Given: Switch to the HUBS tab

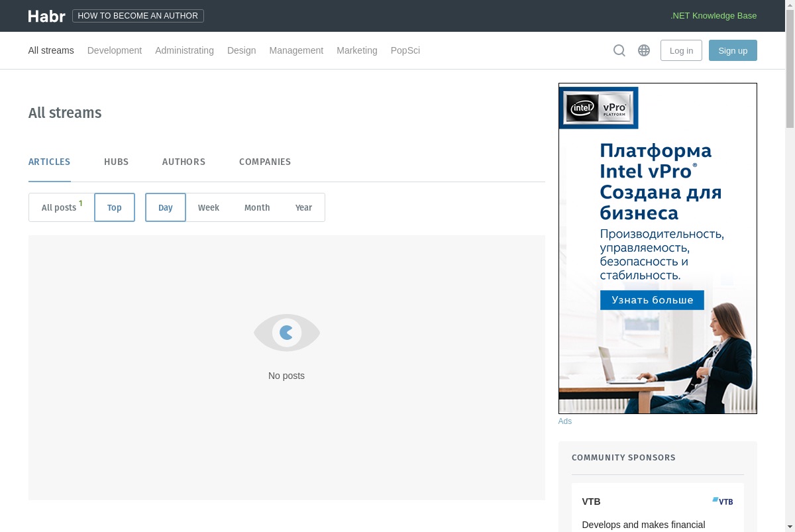Looking at the screenshot, I should 117,162.
